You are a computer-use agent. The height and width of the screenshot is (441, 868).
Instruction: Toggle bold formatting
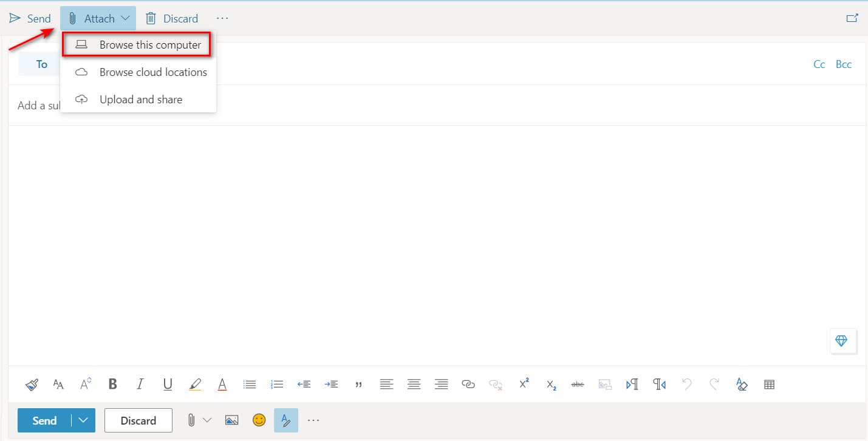[112, 385]
